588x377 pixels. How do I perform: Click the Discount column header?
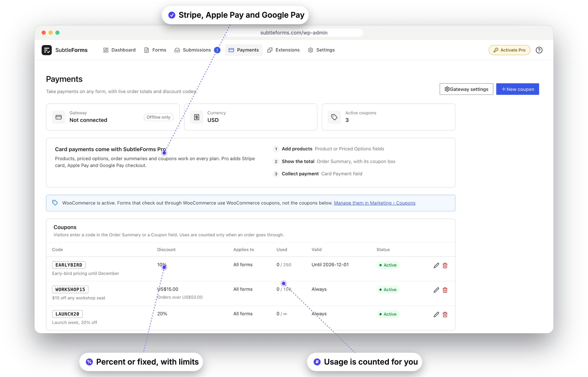click(x=166, y=249)
